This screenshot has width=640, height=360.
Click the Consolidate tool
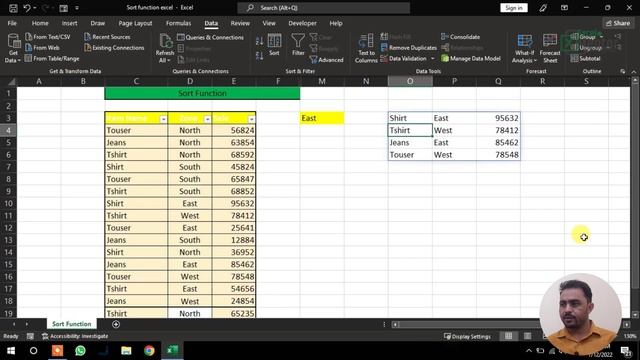(x=460, y=37)
